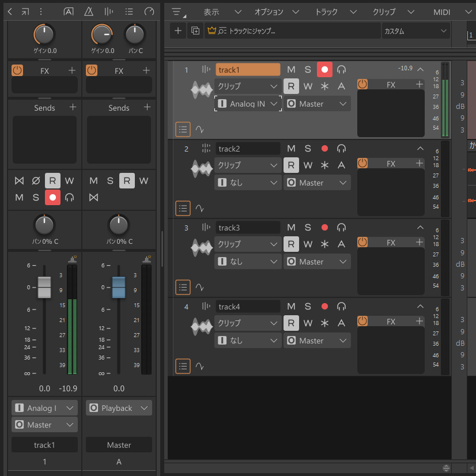The height and width of the screenshot is (476, 476).
Task: Open the Master output dropdown on track3
Action: pyautogui.click(x=317, y=262)
